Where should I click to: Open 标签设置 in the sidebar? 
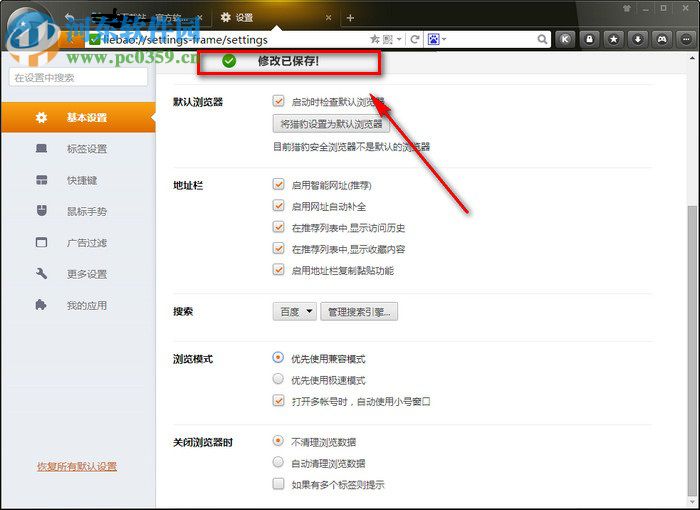click(78, 149)
